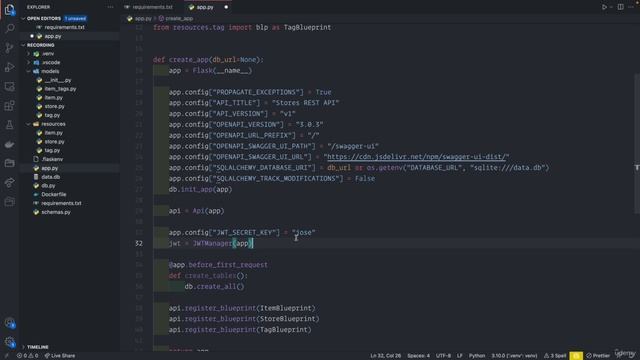Click the Split Editor icon
Viewport: 640px width, 360px height.
point(620,7)
